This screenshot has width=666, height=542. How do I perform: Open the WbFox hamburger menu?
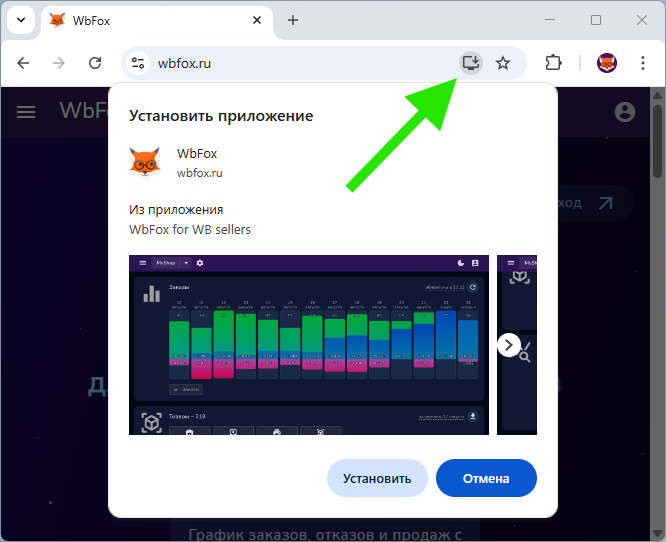point(26,112)
